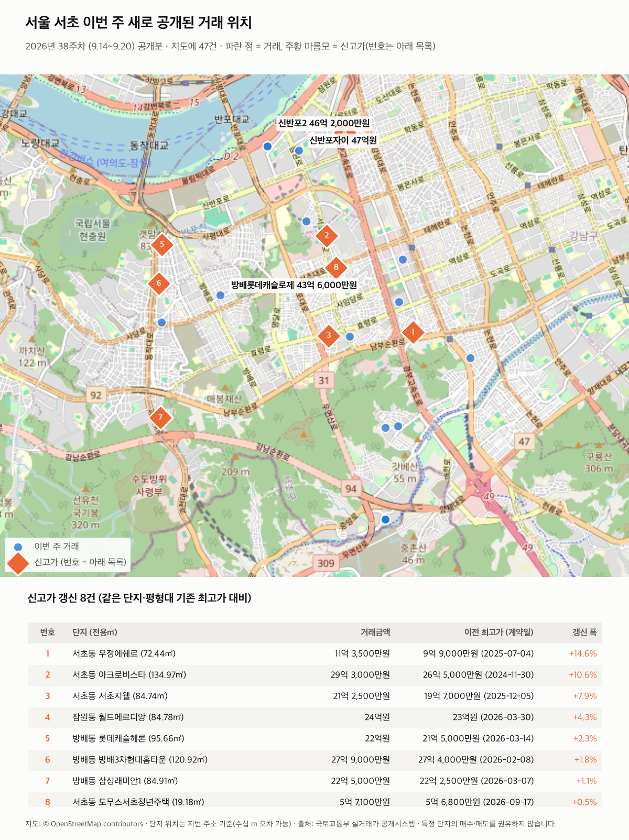Viewport: 629px width, 840px height.
Task: Select the 신반포자이 47억원 map label
Action: tap(343, 140)
